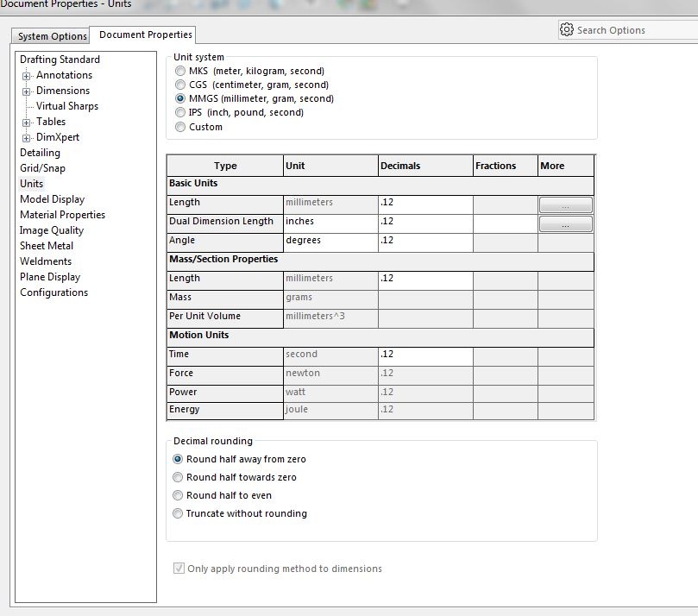
Task: Select DimXpert in the tree
Action: pos(58,137)
